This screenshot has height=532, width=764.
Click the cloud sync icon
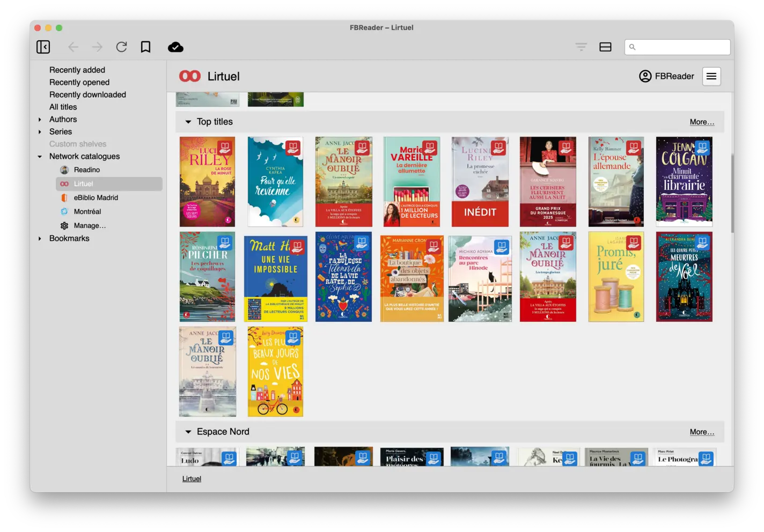(x=175, y=47)
